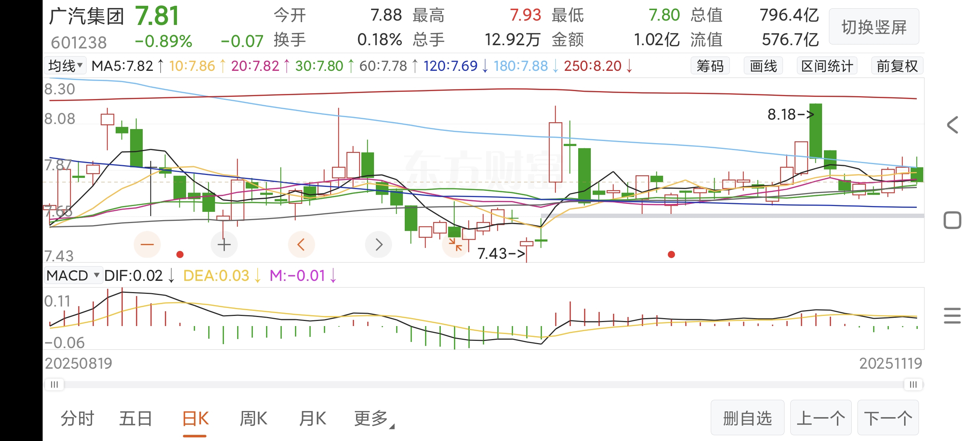Switch to the 周K tab

click(253, 419)
